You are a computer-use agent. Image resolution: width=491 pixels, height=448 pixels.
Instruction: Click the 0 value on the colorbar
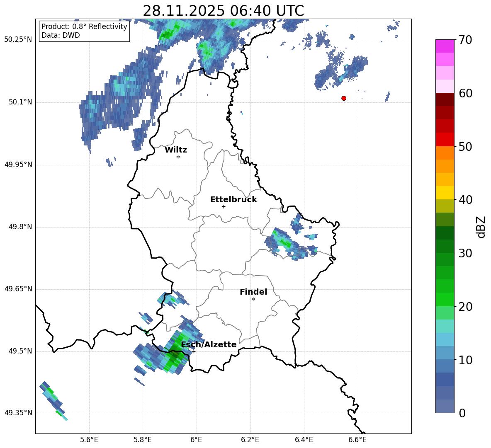coord(462,413)
